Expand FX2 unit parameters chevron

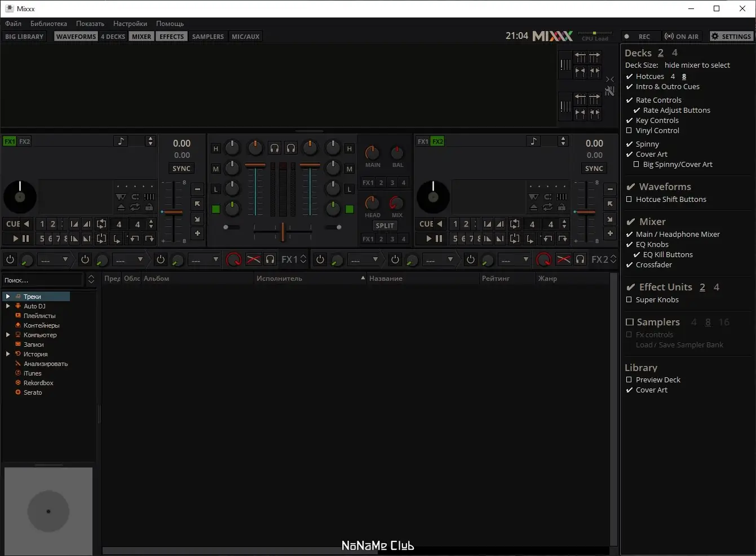click(613, 259)
